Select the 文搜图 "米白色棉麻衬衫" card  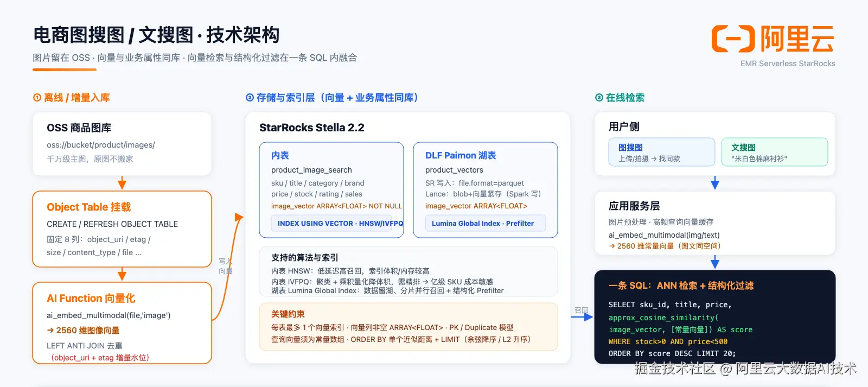tap(775, 152)
